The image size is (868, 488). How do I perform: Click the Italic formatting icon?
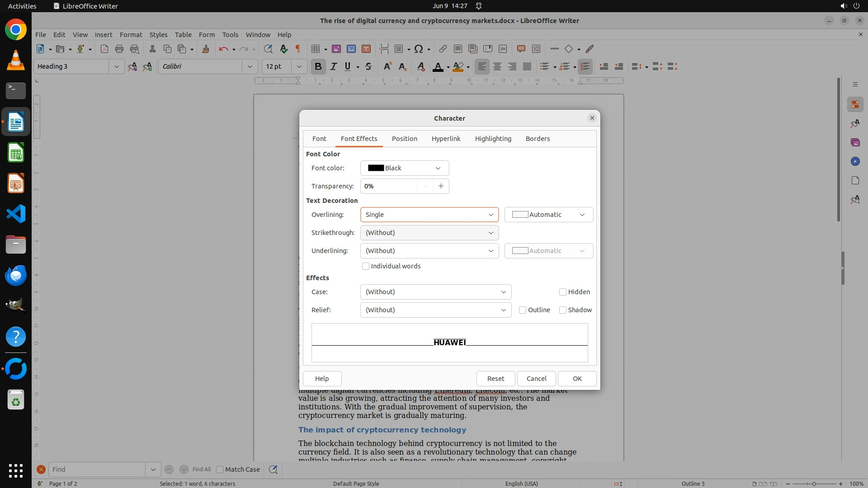333,66
